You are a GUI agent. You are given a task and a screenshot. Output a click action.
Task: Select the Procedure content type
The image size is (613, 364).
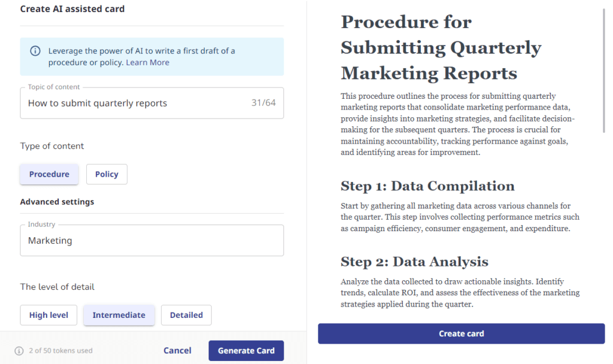click(x=49, y=174)
